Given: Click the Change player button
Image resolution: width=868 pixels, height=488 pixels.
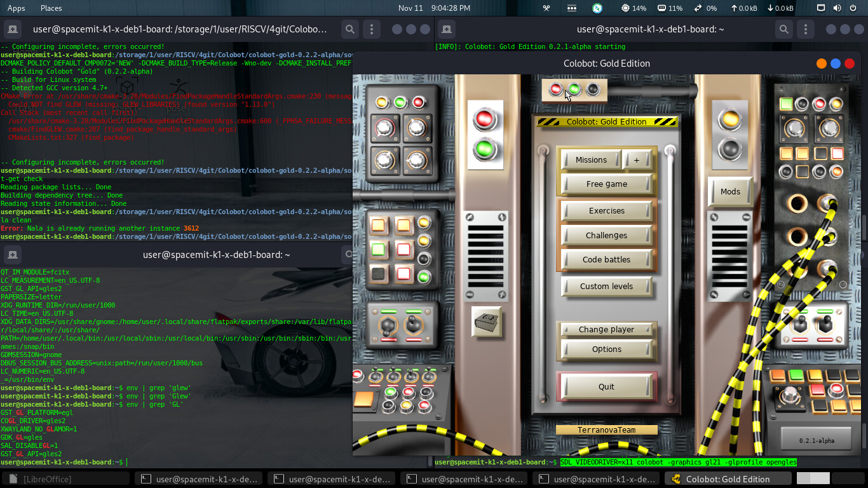Looking at the screenshot, I should tap(606, 330).
